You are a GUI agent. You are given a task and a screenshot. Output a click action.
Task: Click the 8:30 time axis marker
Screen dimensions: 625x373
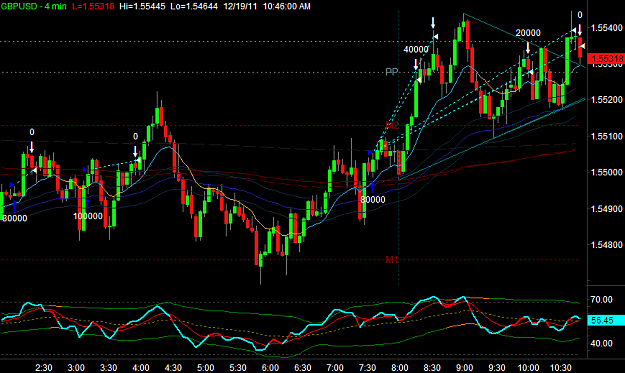[x=432, y=367]
